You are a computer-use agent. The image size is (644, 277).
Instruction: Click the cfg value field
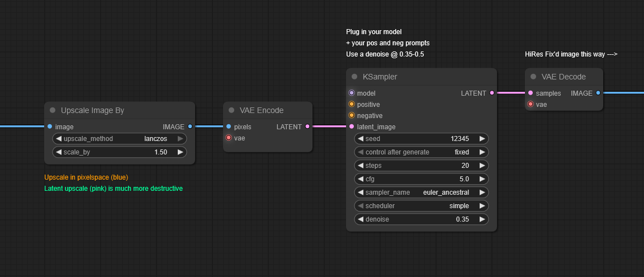[x=421, y=179]
